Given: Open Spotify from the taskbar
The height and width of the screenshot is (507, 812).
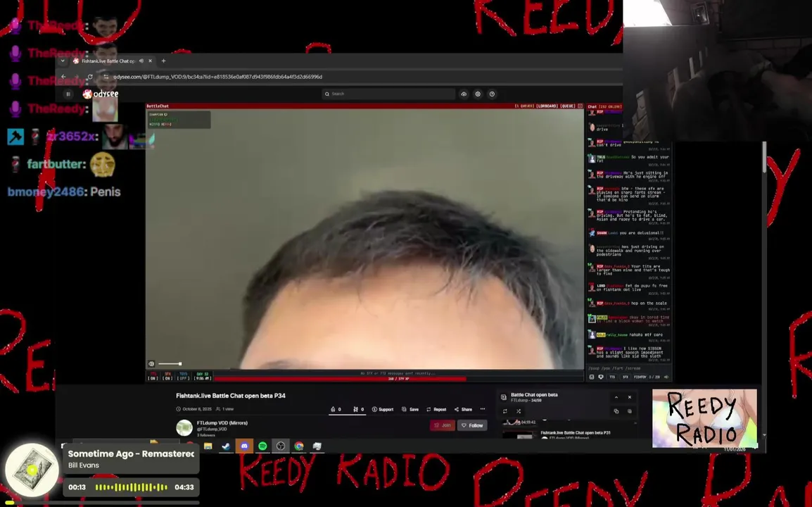Looking at the screenshot, I should (x=262, y=446).
